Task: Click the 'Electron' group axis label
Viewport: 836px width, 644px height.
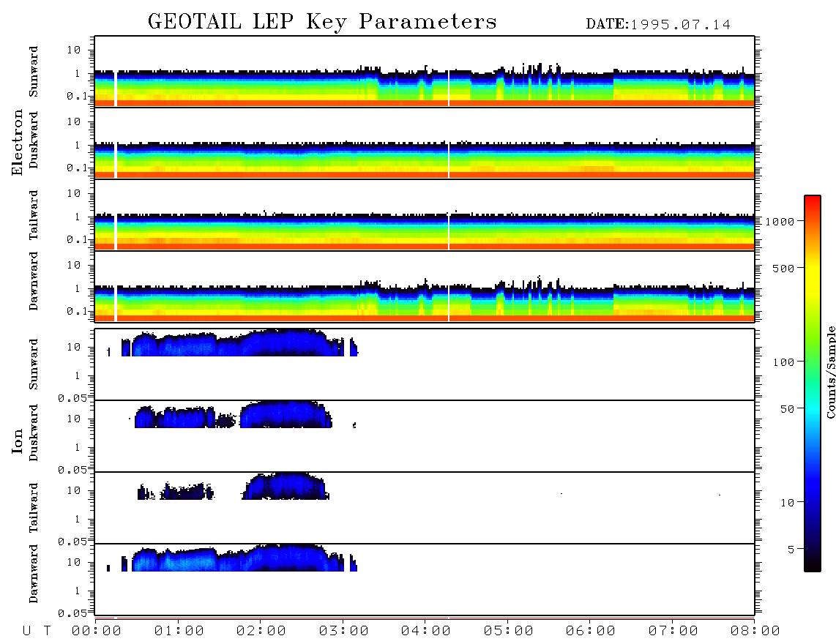Action: (18, 142)
